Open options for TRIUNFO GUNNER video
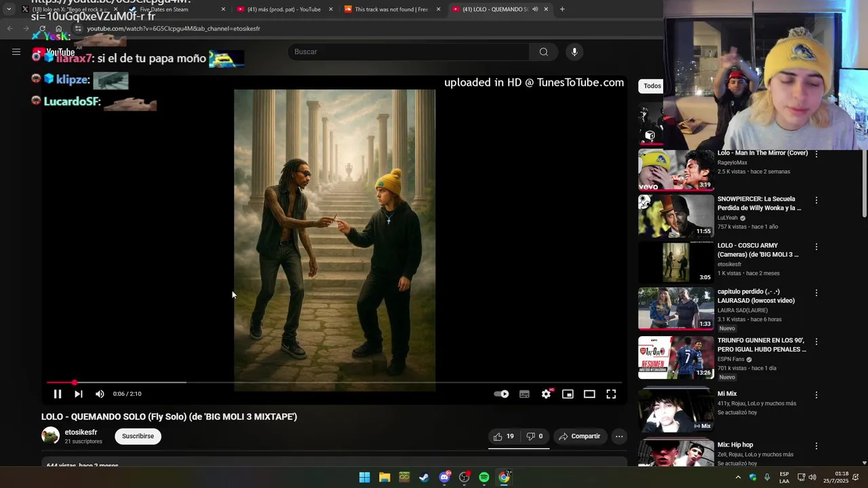This screenshot has height=488, width=868. (816, 342)
